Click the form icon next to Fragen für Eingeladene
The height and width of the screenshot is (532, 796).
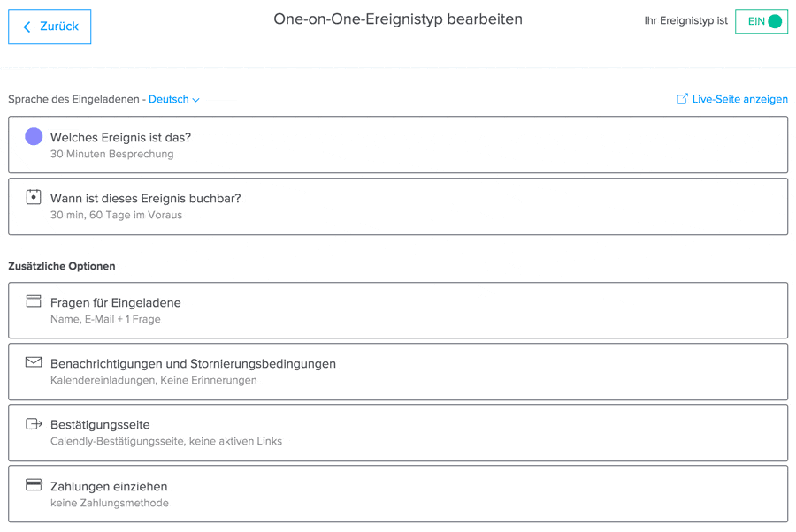click(x=34, y=301)
